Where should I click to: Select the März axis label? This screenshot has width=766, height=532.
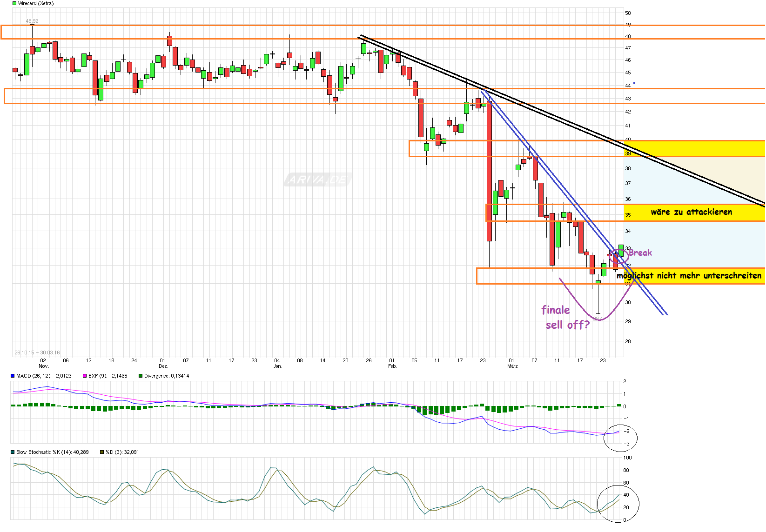(x=513, y=366)
